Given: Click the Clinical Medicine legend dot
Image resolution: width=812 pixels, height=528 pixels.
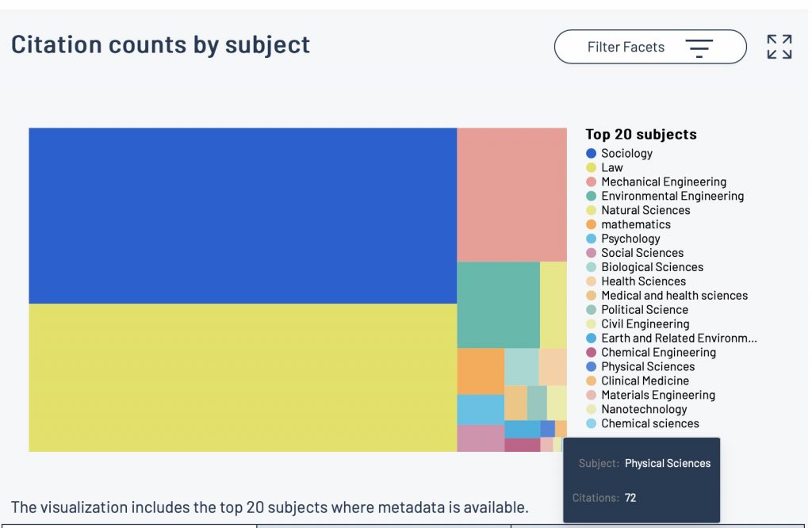Looking at the screenshot, I should tap(591, 381).
